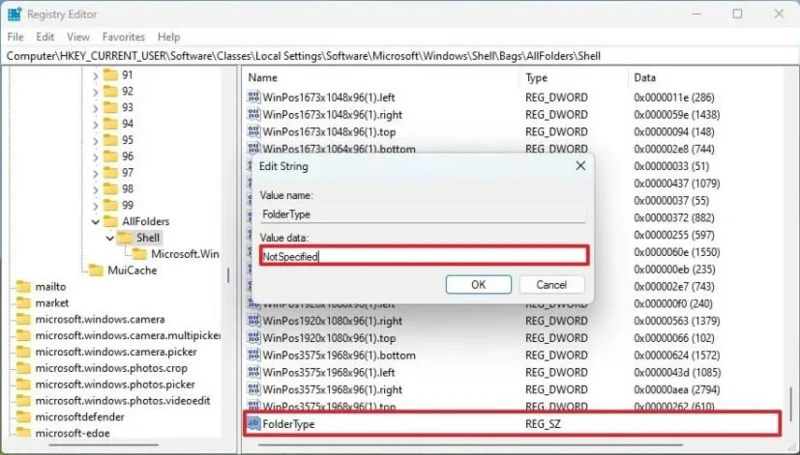This screenshot has width=800, height=455.
Task: Select the 99 folder icon
Action: tap(110, 206)
